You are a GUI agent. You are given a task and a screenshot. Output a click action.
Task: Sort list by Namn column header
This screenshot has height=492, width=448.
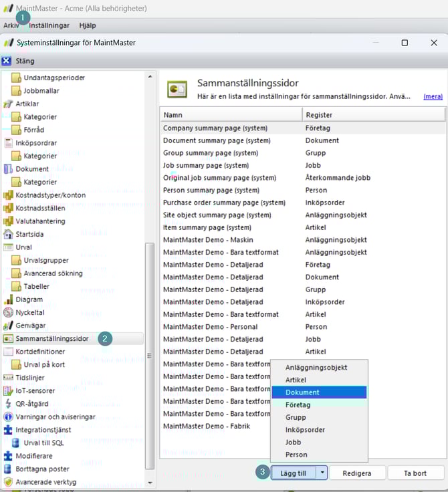(231, 114)
